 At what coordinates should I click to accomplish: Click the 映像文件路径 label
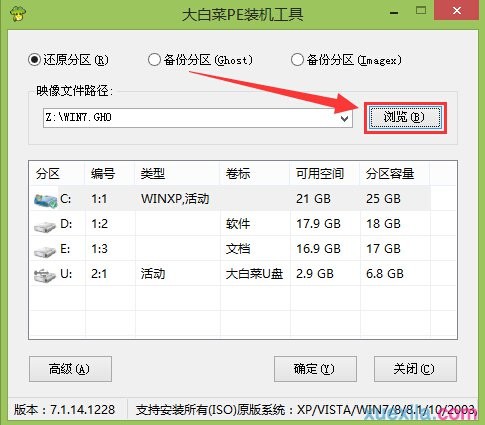[75, 91]
